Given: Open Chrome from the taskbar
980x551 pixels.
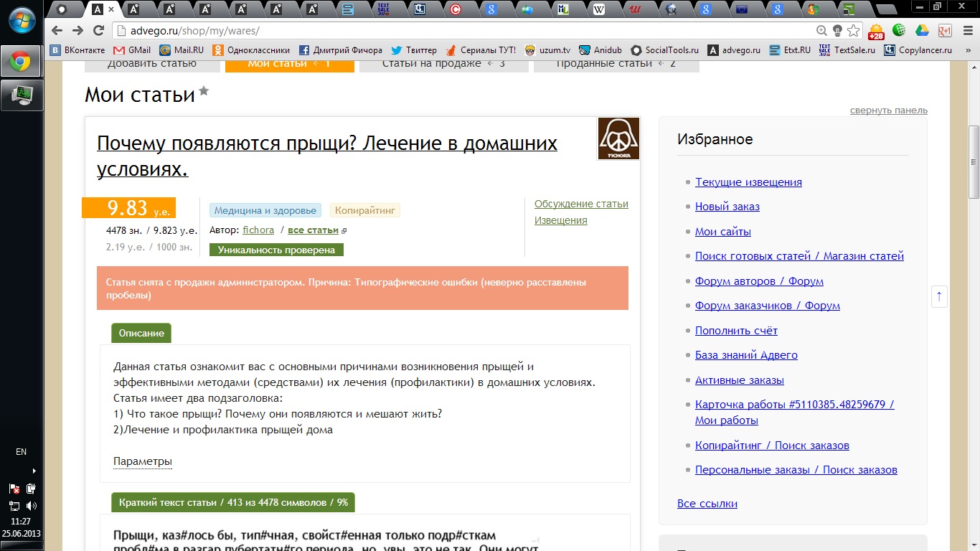Looking at the screenshot, I should pyautogui.click(x=22, y=62).
